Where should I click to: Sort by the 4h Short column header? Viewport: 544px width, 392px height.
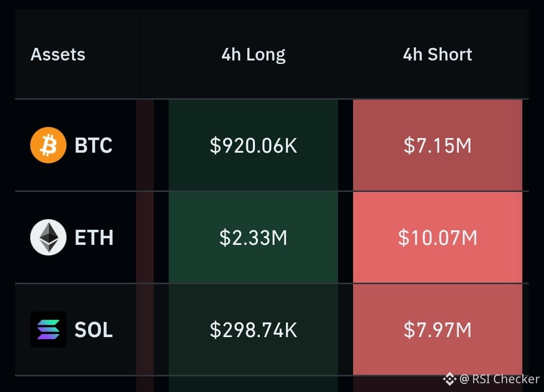tap(438, 54)
